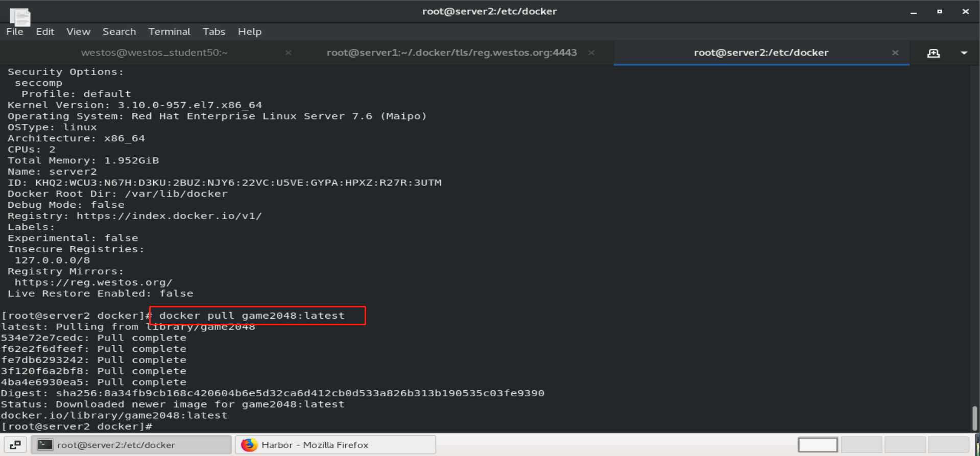Click the 'Live Restore Enabled: false' line
The width and height of the screenshot is (980, 456).
(x=101, y=294)
